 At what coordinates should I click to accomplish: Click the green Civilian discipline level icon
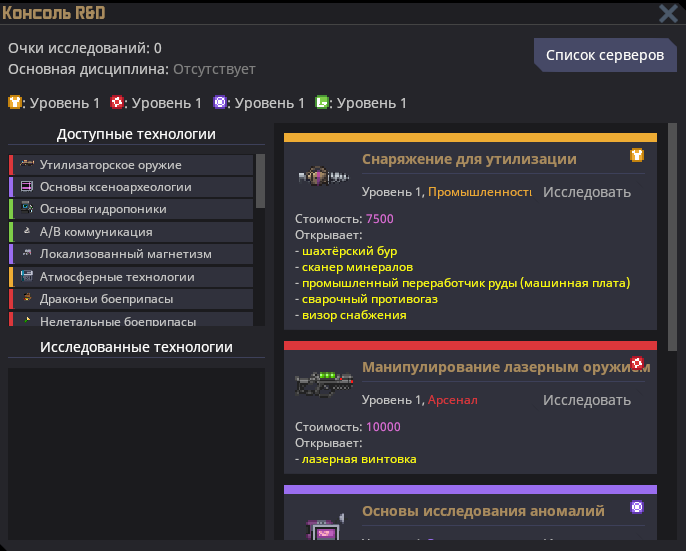tap(322, 103)
